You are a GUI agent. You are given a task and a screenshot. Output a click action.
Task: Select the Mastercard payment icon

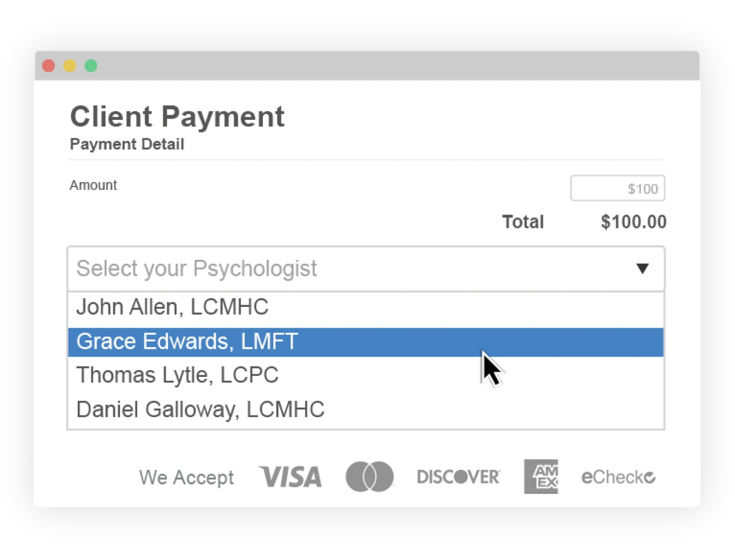pos(370,477)
